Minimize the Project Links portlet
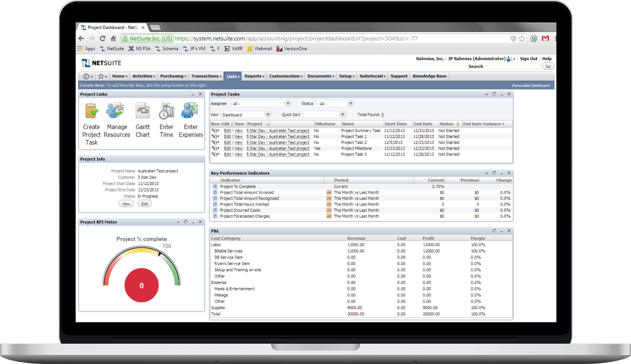This screenshot has width=631, height=364. point(193,95)
